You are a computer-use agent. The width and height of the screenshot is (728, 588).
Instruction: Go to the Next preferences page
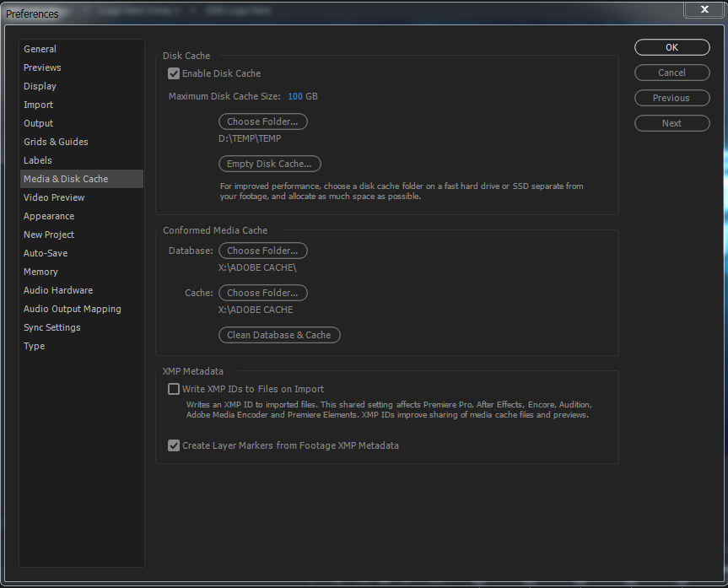[671, 123]
